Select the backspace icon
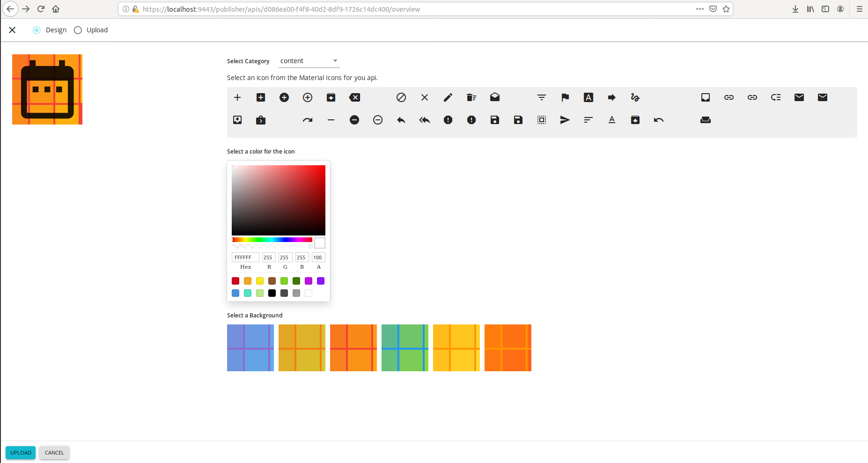 click(354, 97)
